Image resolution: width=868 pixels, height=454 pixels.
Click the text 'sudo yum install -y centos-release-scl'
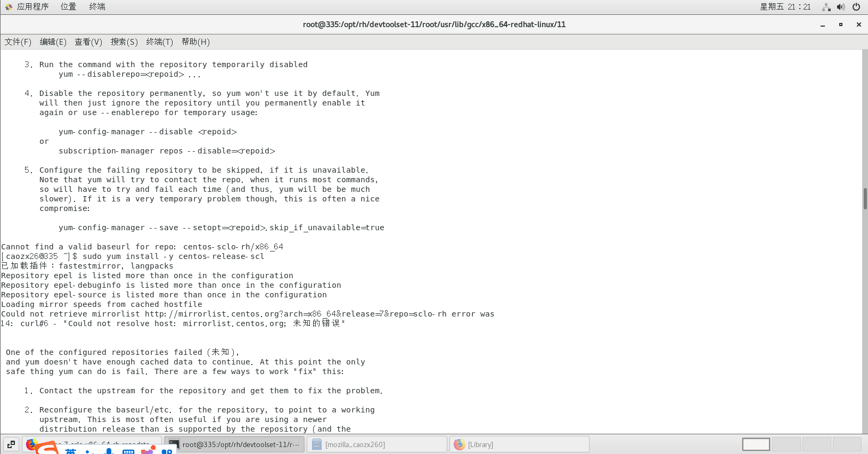coord(173,256)
